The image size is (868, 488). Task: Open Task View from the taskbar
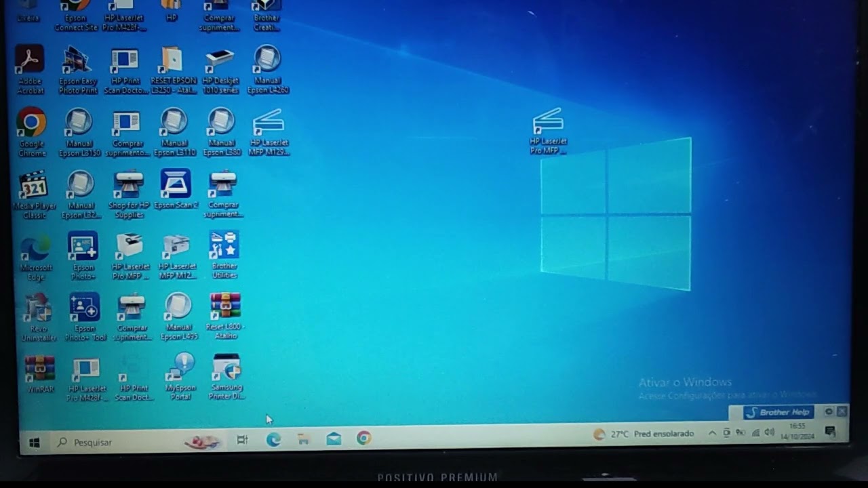(x=242, y=440)
